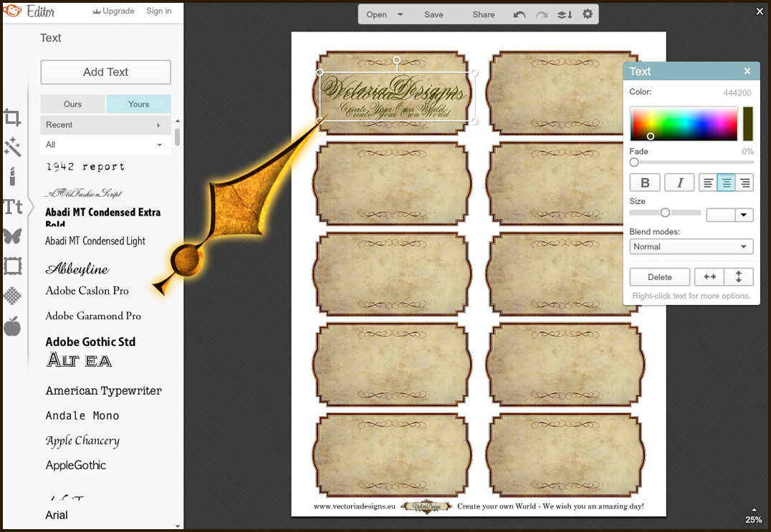
Task: Redo the last undone edit
Action: (542, 15)
